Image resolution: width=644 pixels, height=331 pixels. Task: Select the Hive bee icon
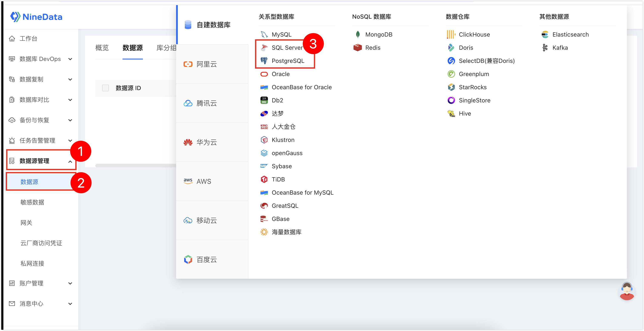(x=451, y=113)
